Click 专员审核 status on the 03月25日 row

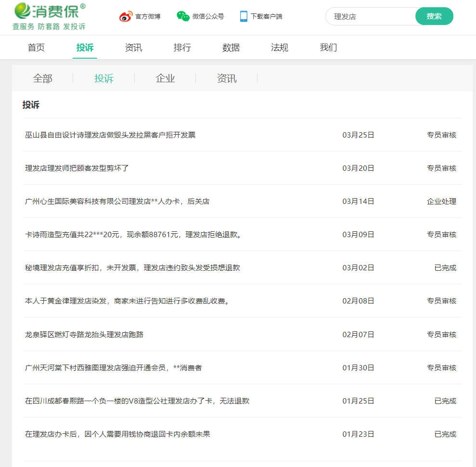442,135
